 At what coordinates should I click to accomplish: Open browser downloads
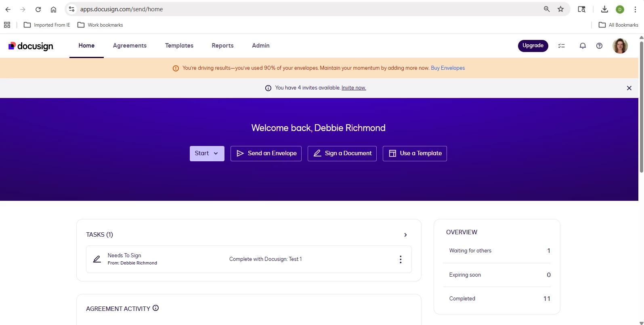click(604, 9)
